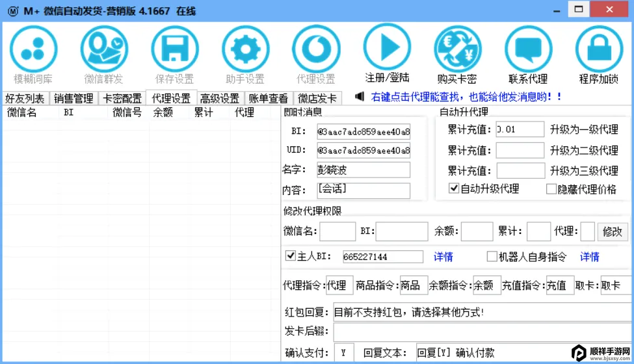Screen dimensions: 634x364
Task: Click the 取卡 command input field
Action: click(x=615, y=285)
